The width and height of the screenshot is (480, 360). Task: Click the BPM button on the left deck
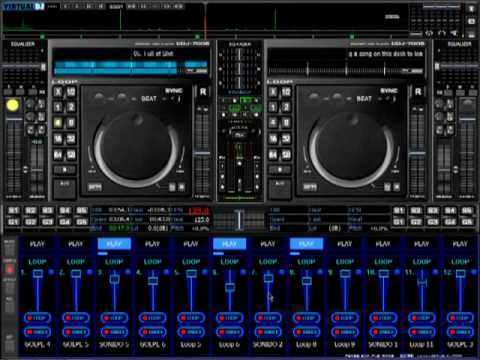click(95, 187)
